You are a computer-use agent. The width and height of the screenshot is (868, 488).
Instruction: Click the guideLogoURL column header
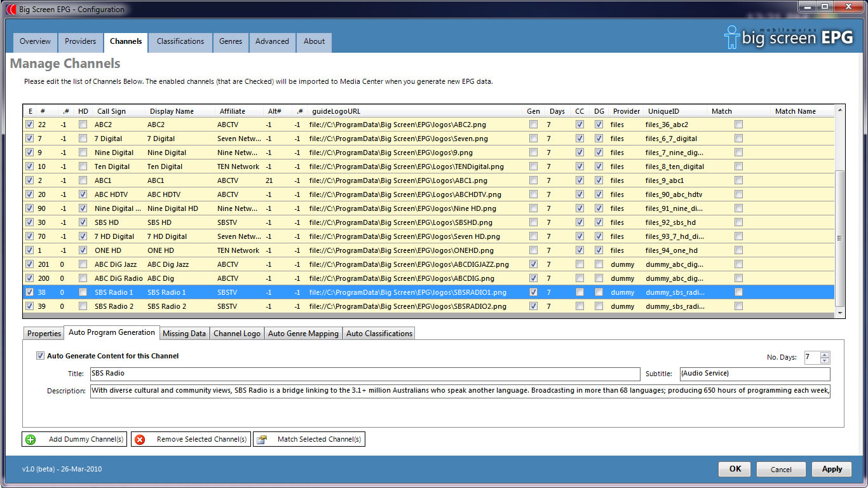[336, 111]
